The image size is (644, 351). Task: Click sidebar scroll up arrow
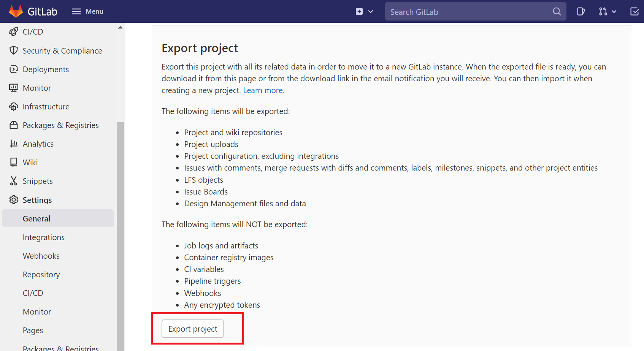120,27
